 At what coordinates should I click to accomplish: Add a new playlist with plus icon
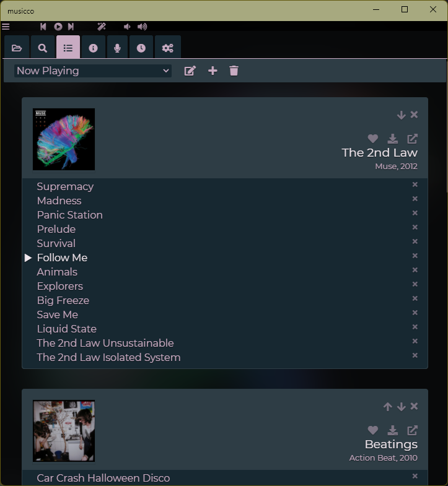pyautogui.click(x=213, y=71)
